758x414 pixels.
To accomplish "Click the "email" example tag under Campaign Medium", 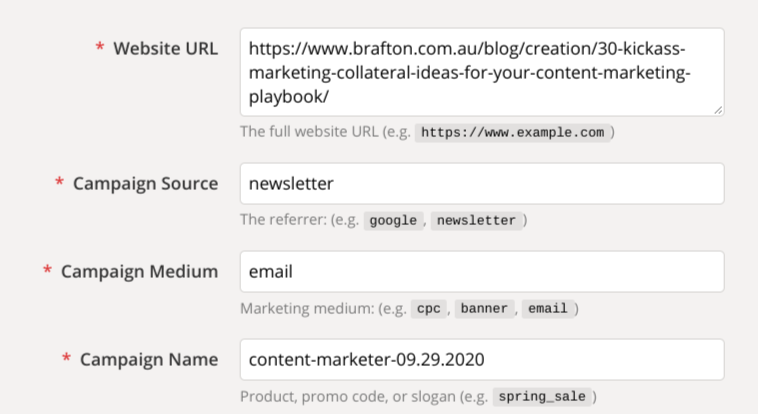I will 548,308.
